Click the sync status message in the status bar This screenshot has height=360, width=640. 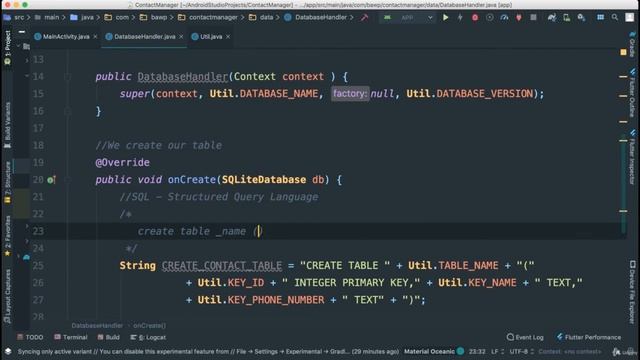pos(208,351)
